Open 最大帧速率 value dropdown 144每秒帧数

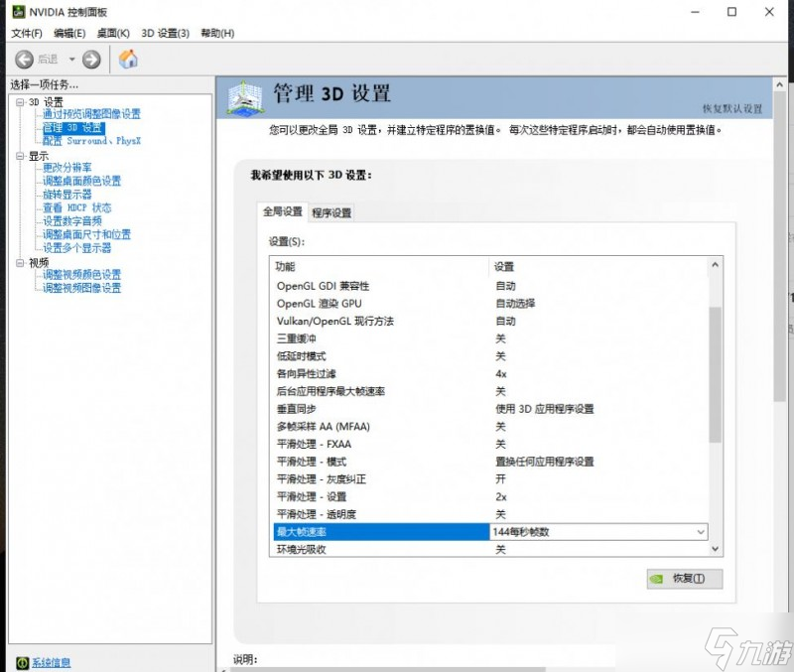click(x=598, y=532)
